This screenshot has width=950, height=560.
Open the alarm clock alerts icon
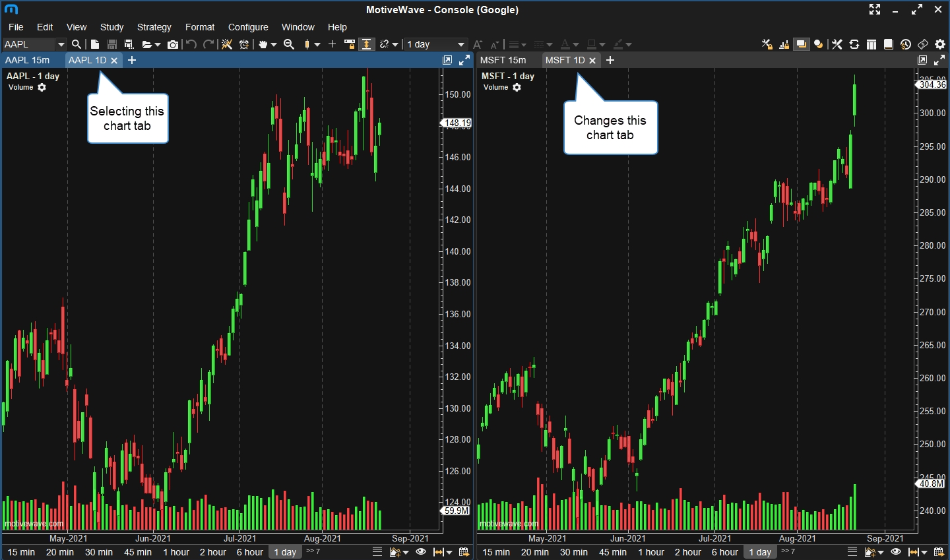pos(244,44)
